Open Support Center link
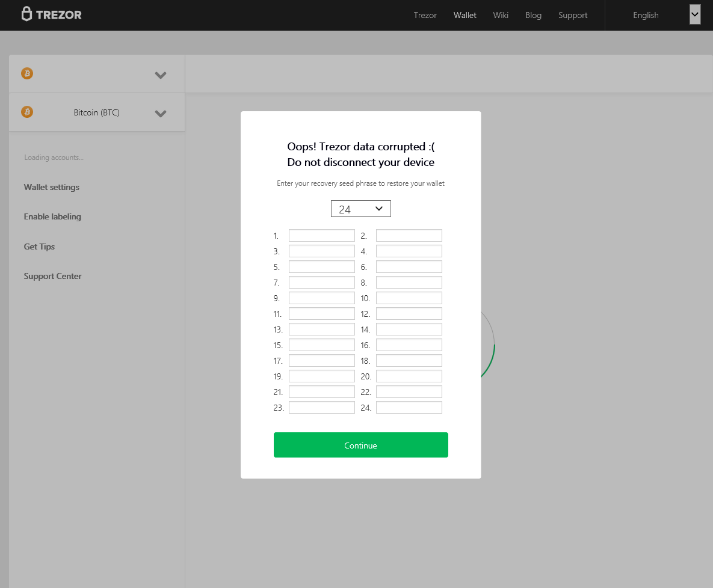The image size is (713, 588). point(52,277)
